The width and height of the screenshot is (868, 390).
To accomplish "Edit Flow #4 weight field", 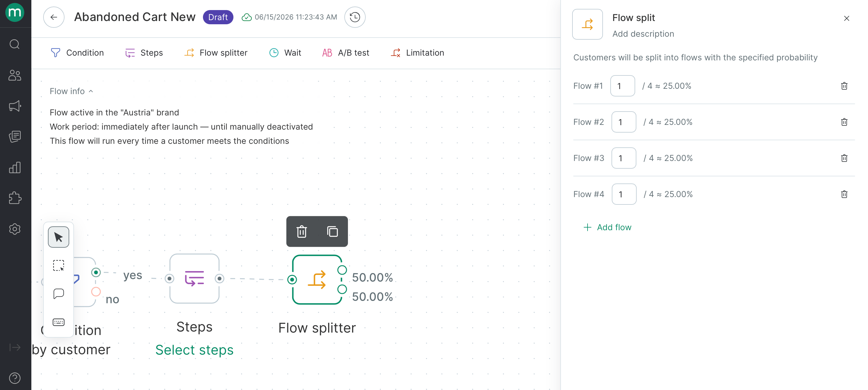I will coord(624,194).
